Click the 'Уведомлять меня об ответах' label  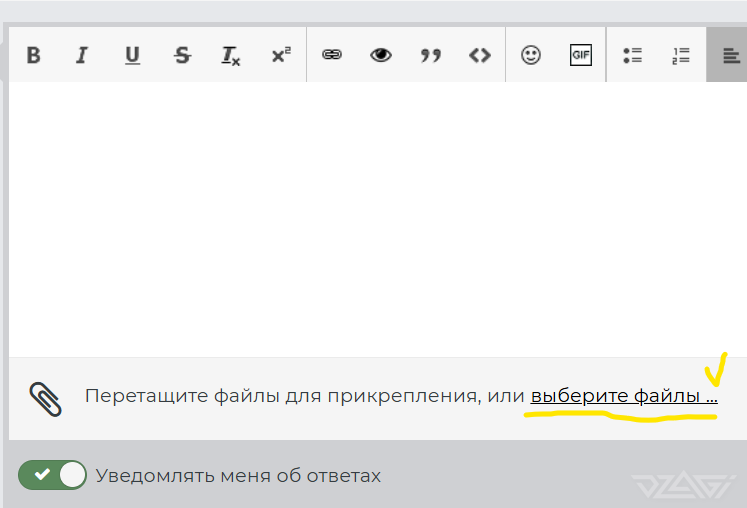pos(238,476)
